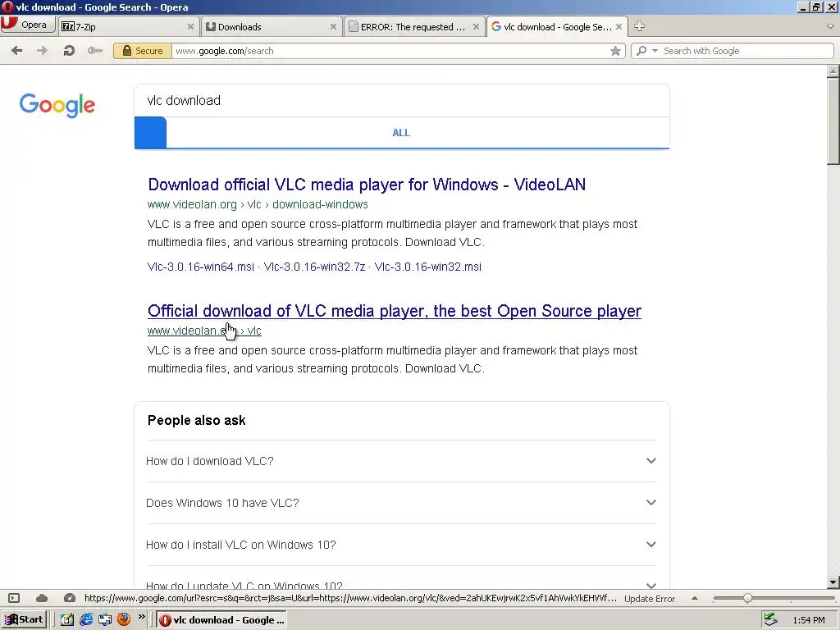The width and height of the screenshot is (840, 630).
Task: Toggle the panels icon in the status bar
Action: (x=14, y=598)
